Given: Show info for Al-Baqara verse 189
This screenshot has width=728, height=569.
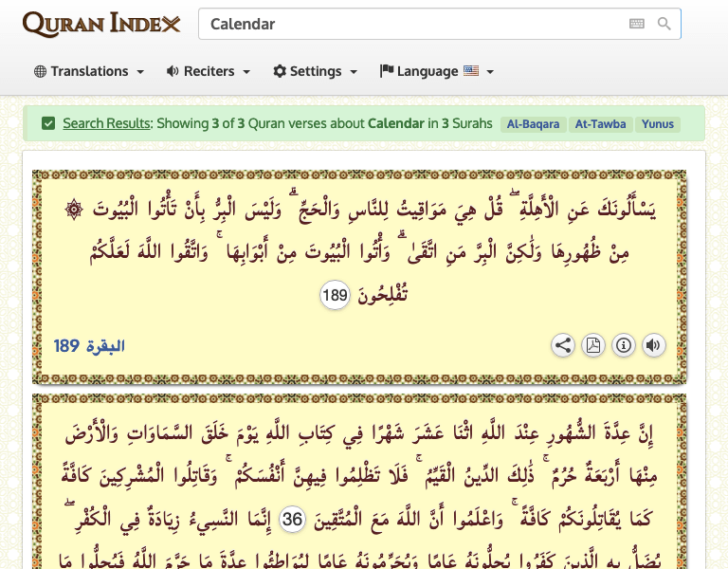Looking at the screenshot, I should (x=624, y=345).
